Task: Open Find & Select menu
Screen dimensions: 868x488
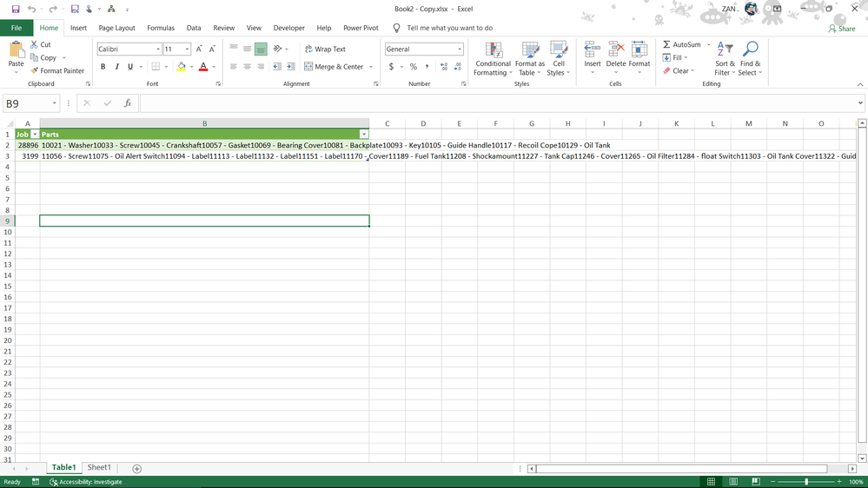Action: tap(750, 59)
